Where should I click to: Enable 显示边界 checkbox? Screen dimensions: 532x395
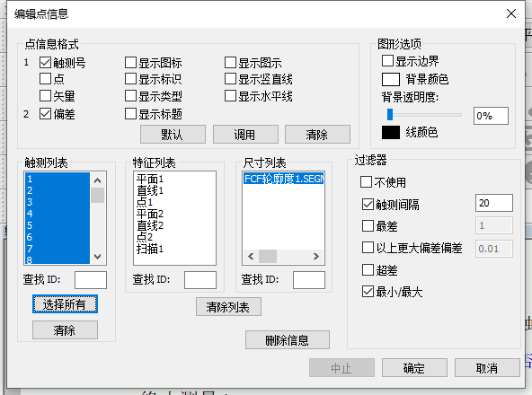[387, 61]
